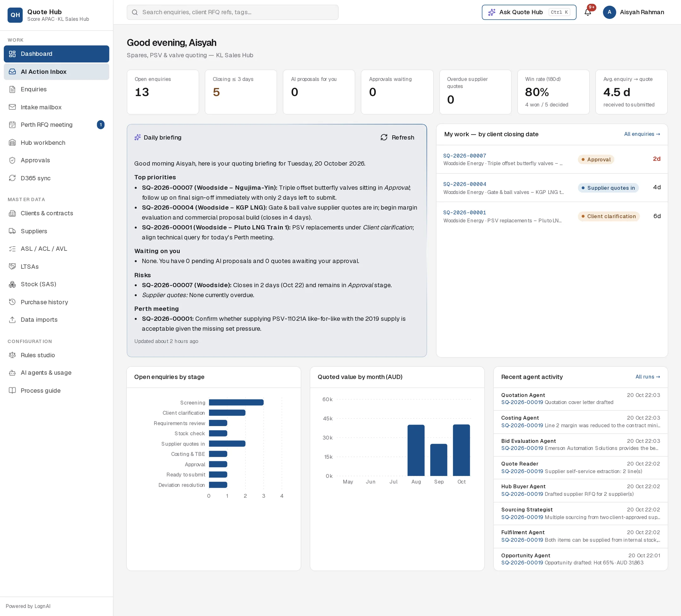Screen dimensions: 681x616
Task: Open the All enquiries link
Action: coord(642,134)
